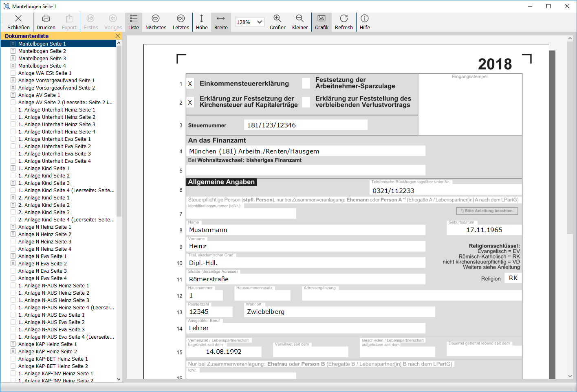
Task: Fit page to height with Höhe
Action: pos(202,19)
